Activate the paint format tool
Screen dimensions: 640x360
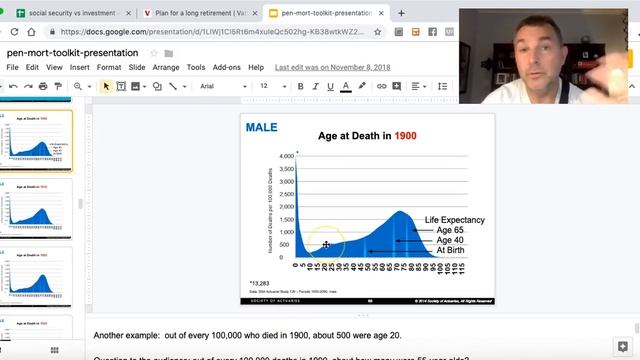58,86
